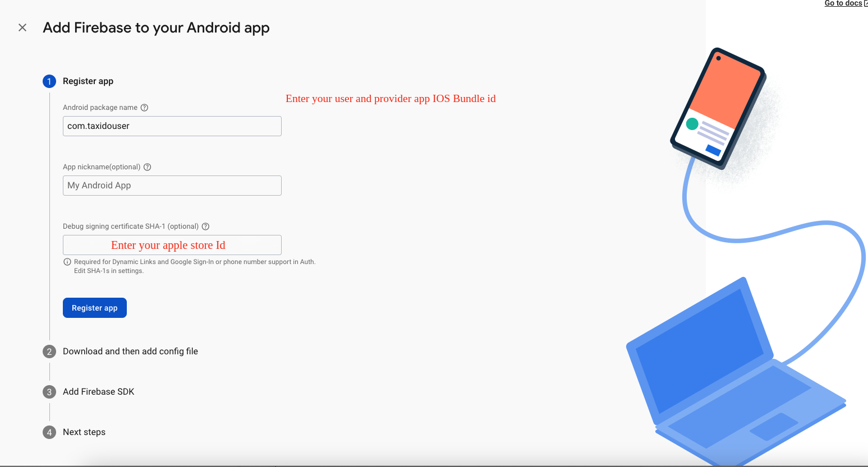This screenshot has width=868, height=467.
Task: Click the laptop illustration graphic
Action: click(729, 370)
